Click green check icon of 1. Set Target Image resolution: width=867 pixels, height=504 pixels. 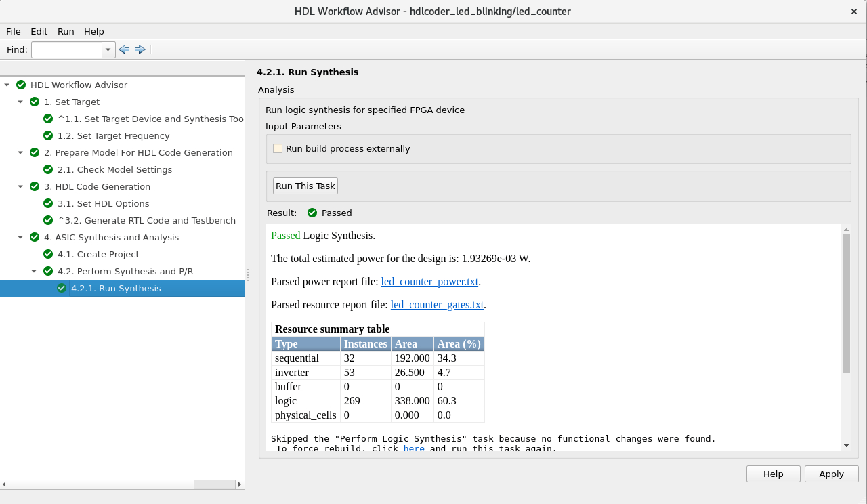35,102
